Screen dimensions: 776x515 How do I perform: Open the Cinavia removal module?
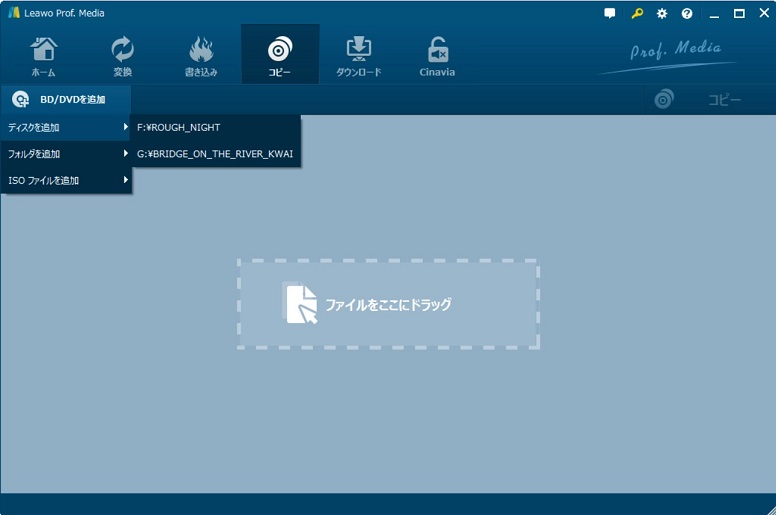(437, 56)
